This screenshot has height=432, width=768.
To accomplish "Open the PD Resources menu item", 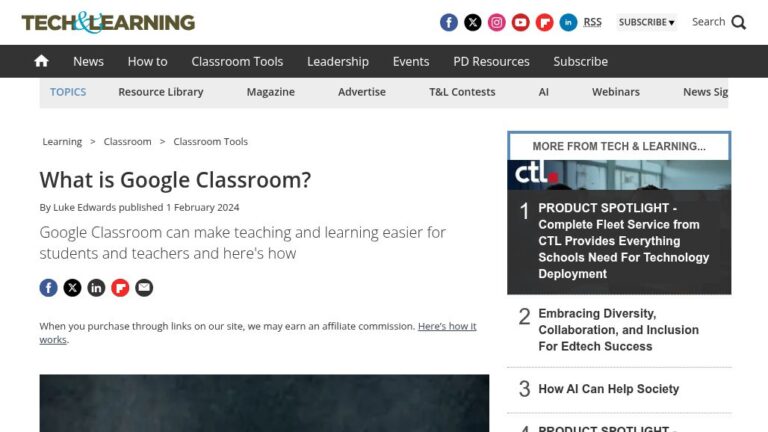I will tap(491, 61).
